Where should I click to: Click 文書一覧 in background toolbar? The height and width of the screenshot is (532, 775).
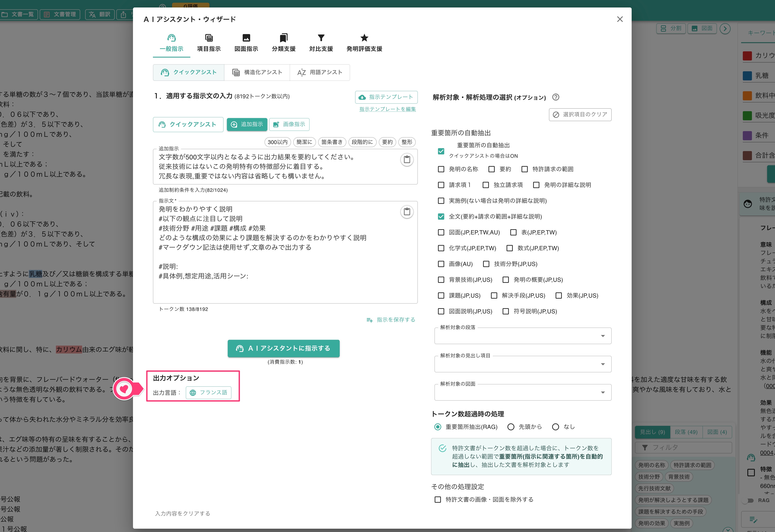point(19,14)
